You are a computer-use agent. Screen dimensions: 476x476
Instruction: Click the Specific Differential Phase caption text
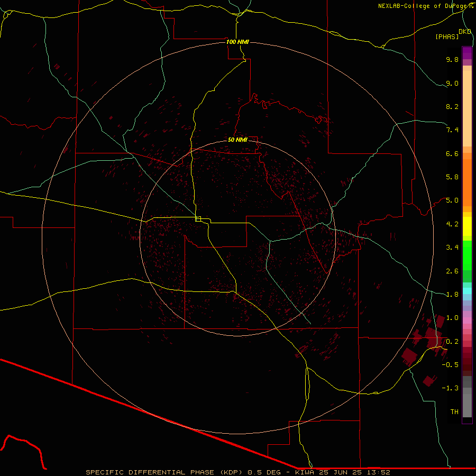tap(164, 472)
